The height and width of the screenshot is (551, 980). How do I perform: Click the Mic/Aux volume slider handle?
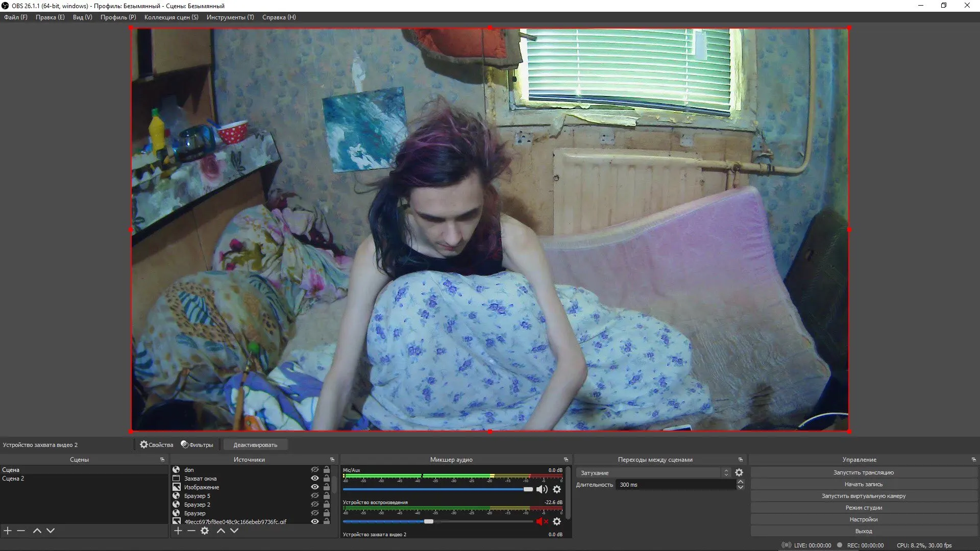pos(528,490)
